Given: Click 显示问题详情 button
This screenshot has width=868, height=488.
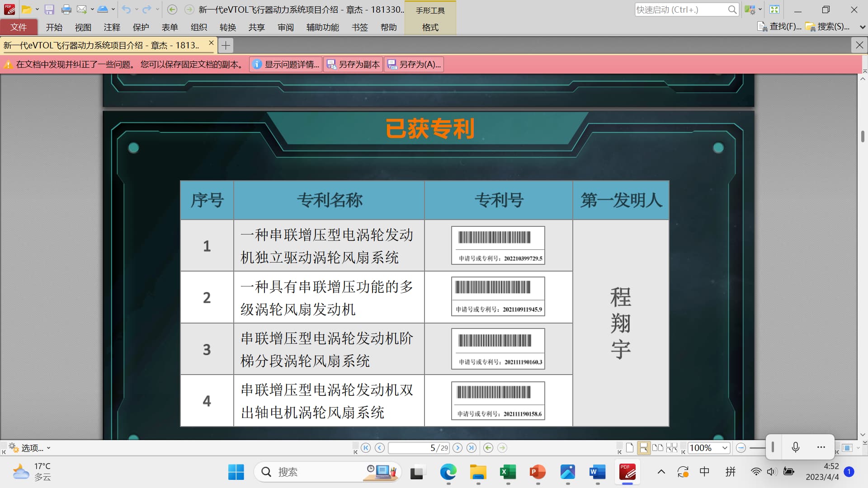Looking at the screenshot, I should (x=286, y=64).
